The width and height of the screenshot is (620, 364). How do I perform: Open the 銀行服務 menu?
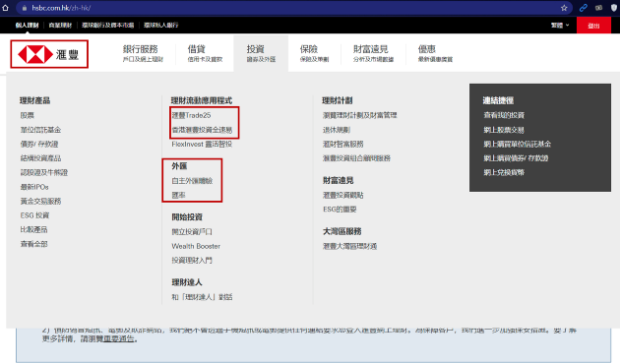[143, 53]
